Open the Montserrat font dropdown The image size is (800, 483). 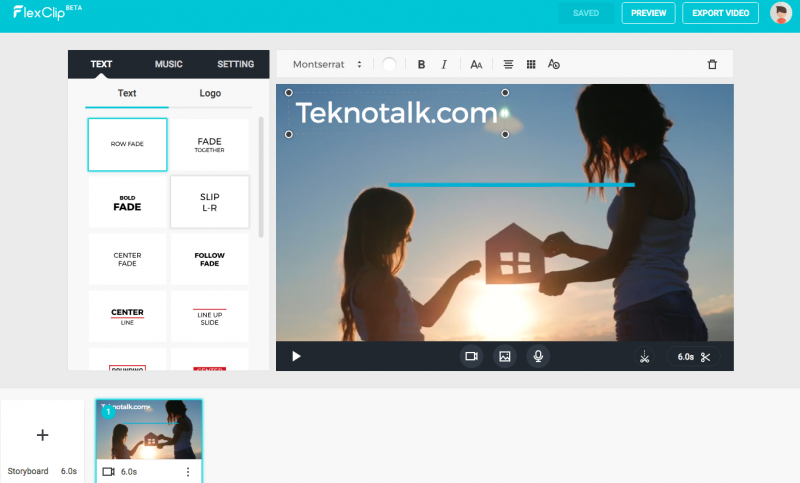tap(327, 64)
